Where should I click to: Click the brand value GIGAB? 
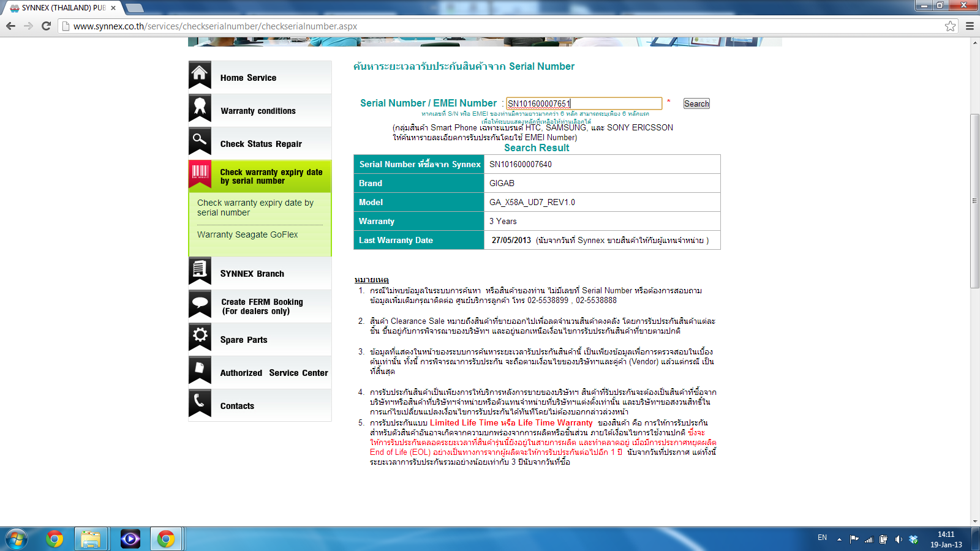502,183
